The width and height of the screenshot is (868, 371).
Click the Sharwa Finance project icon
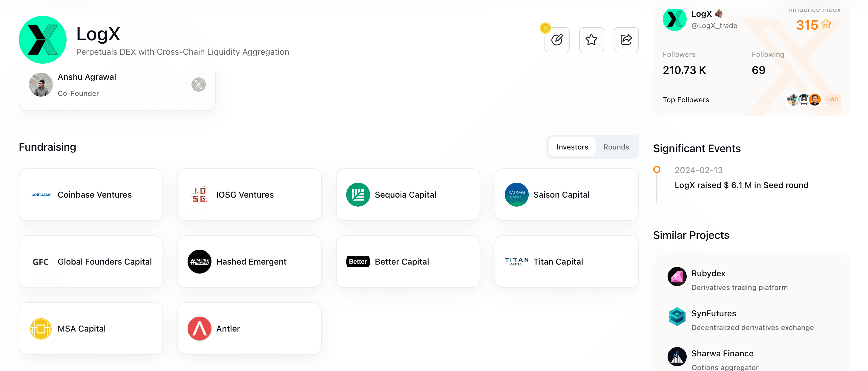tap(677, 357)
